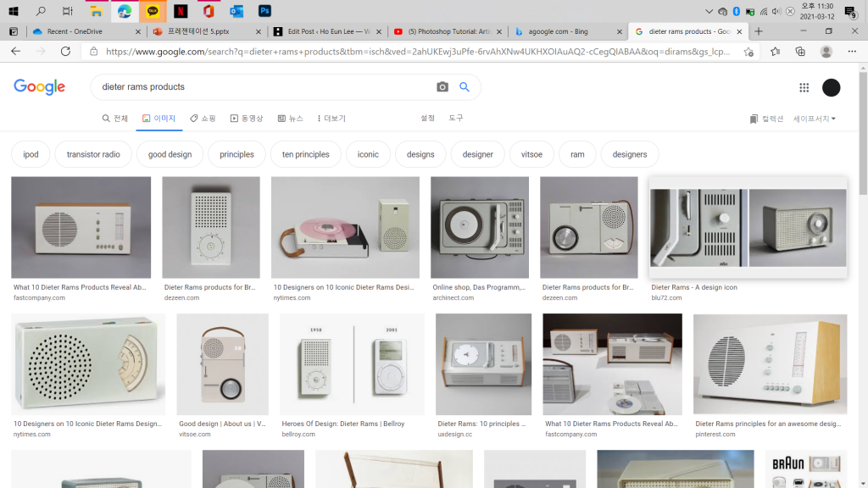868x488 pixels.
Task: Select the 쇼핑 (Shopping) search tab
Action: tap(203, 119)
